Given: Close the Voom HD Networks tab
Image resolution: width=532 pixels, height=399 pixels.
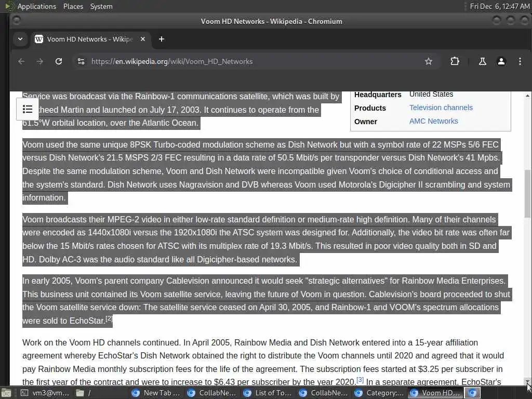Looking at the screenshot, I should click(x=143, y=39).
